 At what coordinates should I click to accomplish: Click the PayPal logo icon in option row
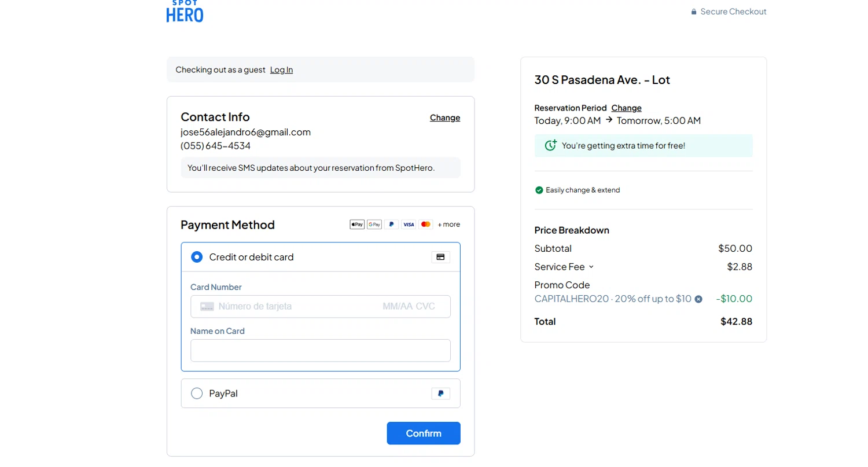pyautogui.click(x=440, y=394)
